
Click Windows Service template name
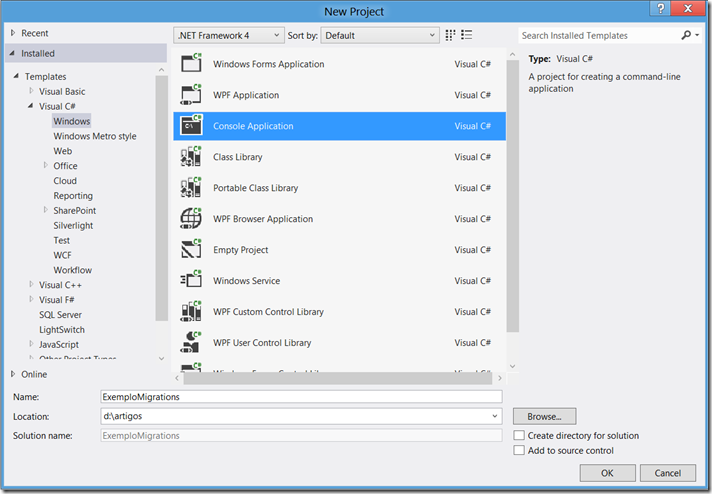(x=247, y=280)
